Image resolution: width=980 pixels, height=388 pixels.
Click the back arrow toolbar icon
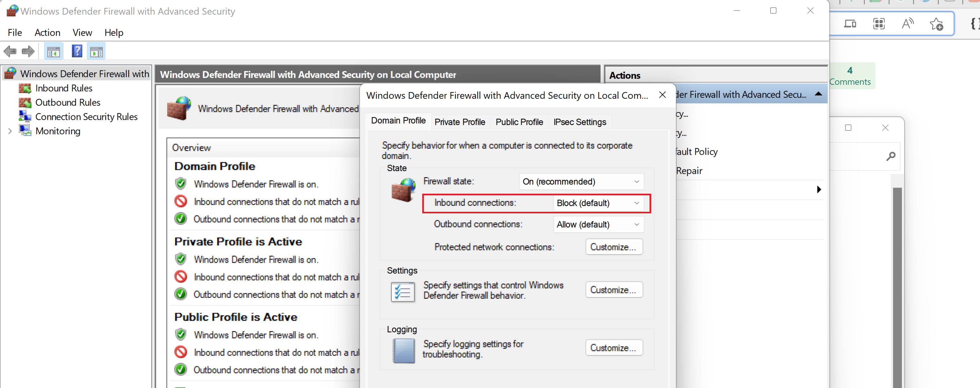click(10, 51)
